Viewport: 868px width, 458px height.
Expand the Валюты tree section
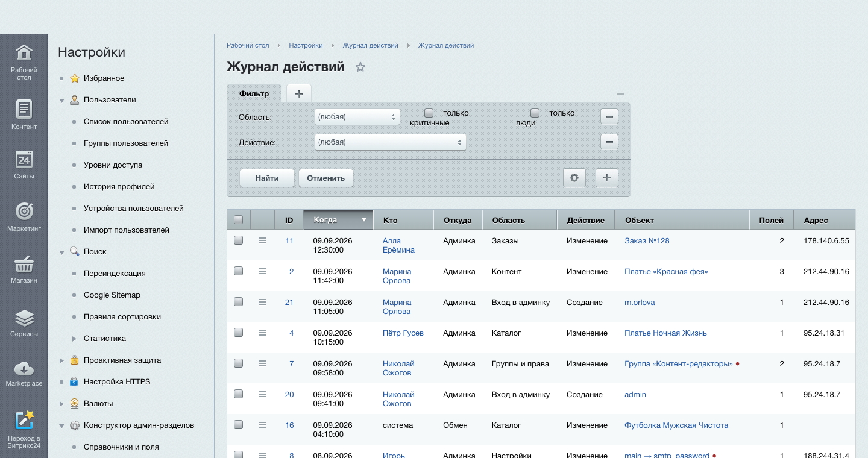click(61, 404)
